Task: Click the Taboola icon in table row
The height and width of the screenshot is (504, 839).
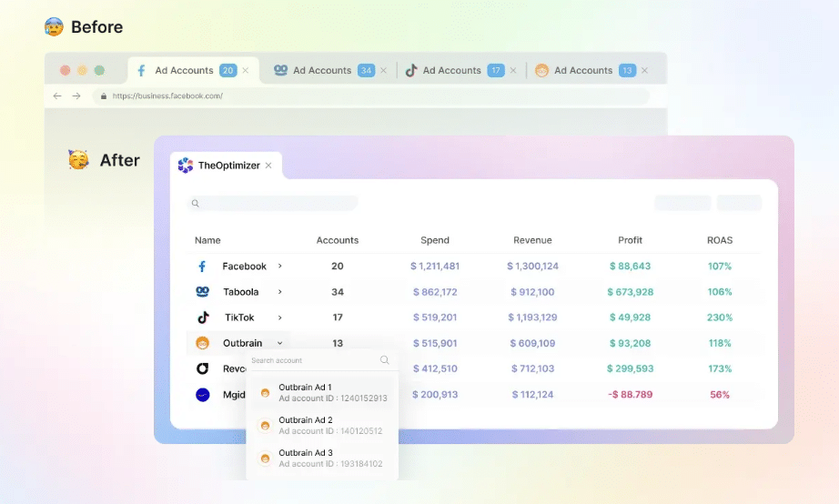Action: click(x=202, y=292)
